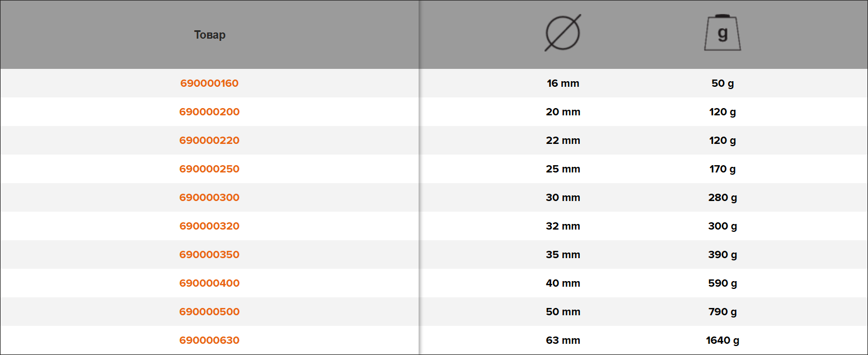This screenshot has height=355, width=868.
Task: Open product link 690000250
Action: click(x=209, y=169)
